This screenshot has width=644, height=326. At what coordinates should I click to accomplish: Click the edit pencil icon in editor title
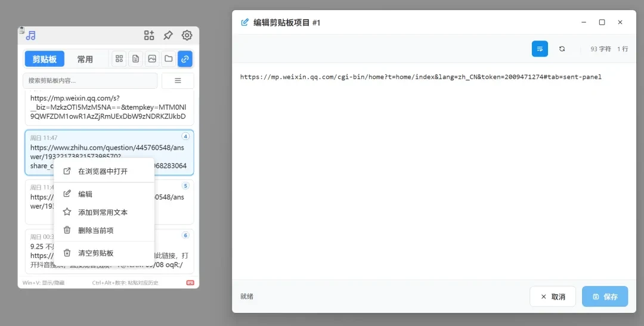click(x=245, y=22)
